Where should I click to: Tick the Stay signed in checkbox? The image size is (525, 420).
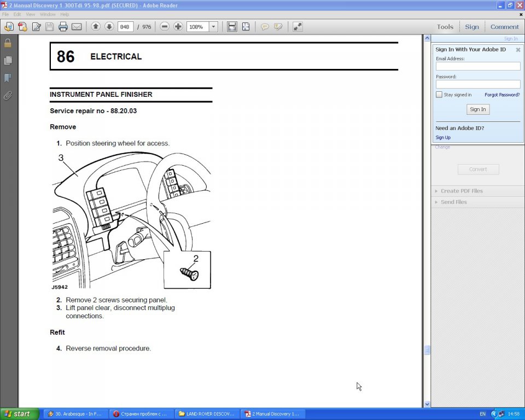point(439,95)
